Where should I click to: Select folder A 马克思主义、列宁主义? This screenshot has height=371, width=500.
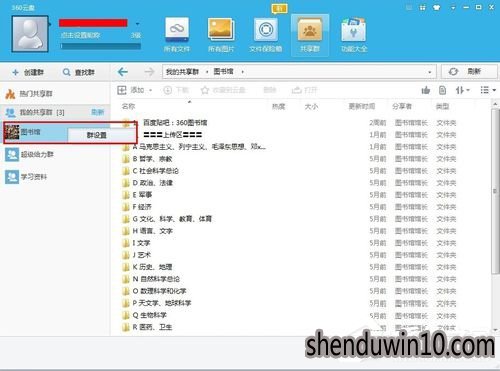click(199, 147)
